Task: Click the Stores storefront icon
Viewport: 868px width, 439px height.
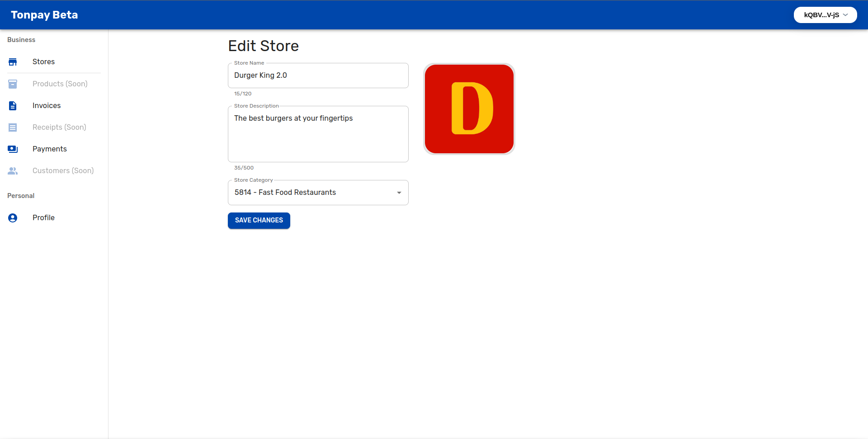Action: [x=13, y=62]
